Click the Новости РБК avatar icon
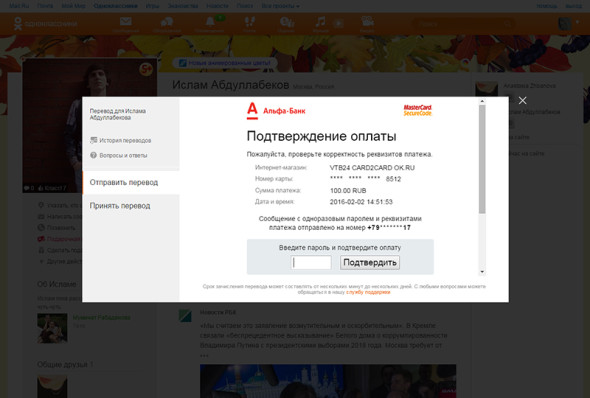The width and height of the screenshot is (590, 398). click(185, 316)
